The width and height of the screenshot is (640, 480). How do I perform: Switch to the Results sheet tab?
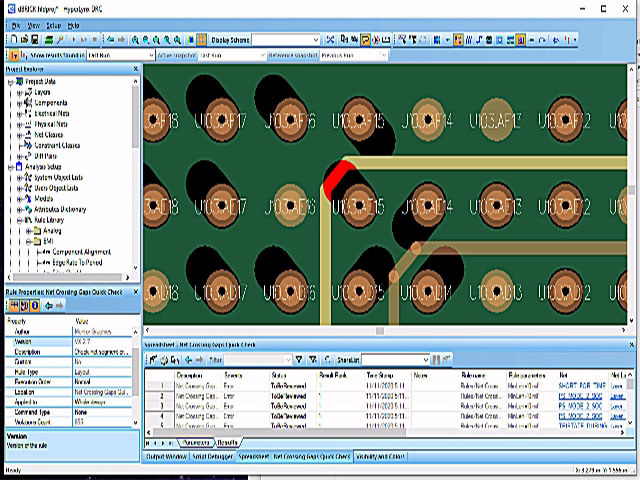pyautogui.click(x=227, y=442)
